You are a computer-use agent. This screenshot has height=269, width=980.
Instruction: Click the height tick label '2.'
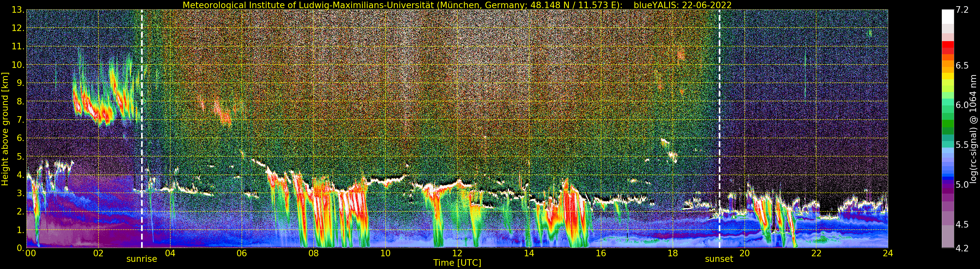click(x=20, y=211)
